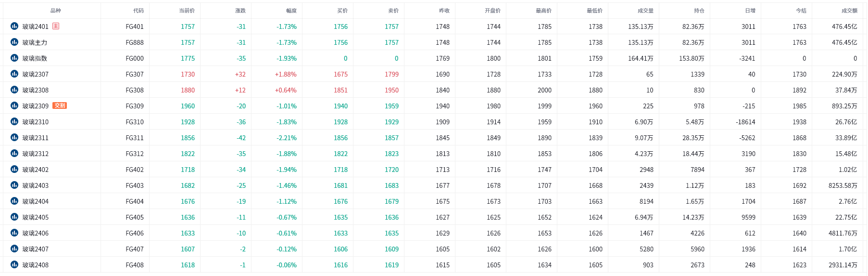Click the 持仓 column header
Viewport: 868px width, 276px height.
point(699,11)
